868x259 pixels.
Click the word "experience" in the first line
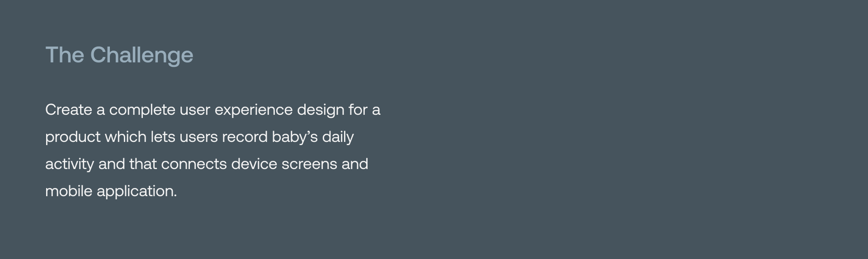tap(254, 110)
